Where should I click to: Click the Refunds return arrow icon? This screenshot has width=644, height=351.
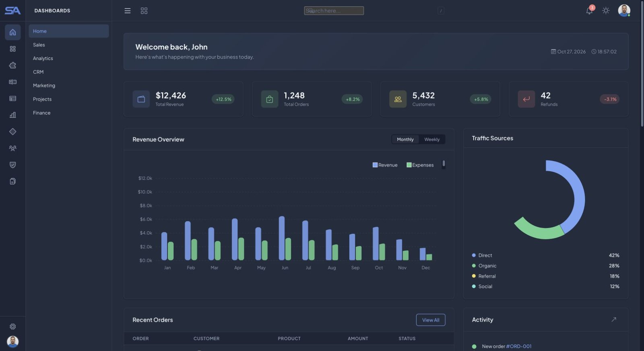tap(526, 99)
